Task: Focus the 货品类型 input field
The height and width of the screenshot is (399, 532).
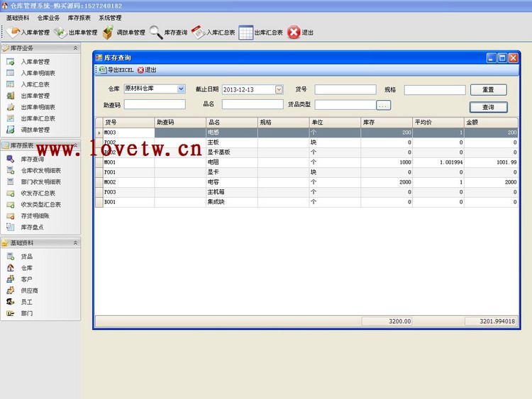Action: coord(345,105)
